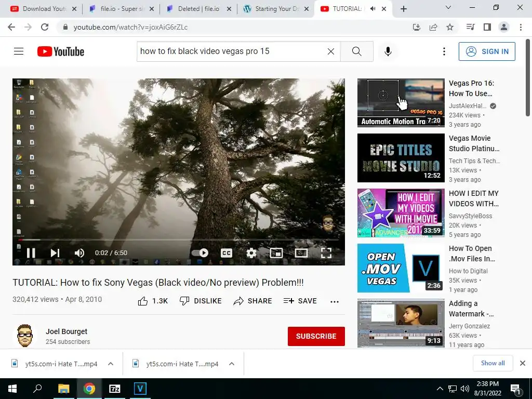Image resolution: width=532 pixels, height=399 pixels.
Task: Mute the video player volume
Action: (79, 253)
